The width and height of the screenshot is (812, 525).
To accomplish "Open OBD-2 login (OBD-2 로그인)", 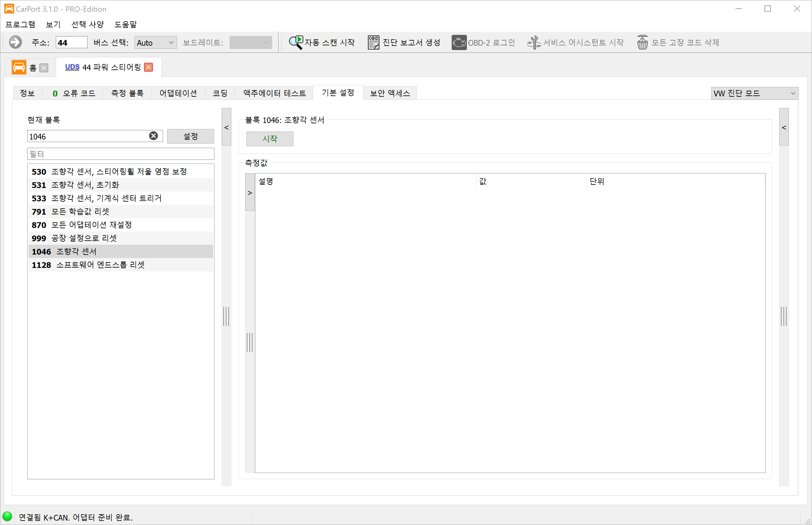I will tap(483, 42).
